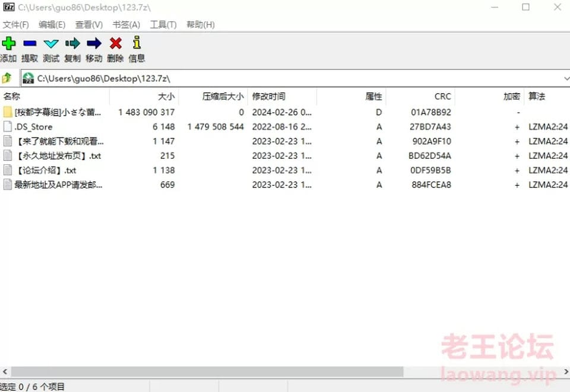The width and height of the screenshot is (570, 392).
Task: Run the Test (测试) toolbar tool
Action: pos(51,44)
